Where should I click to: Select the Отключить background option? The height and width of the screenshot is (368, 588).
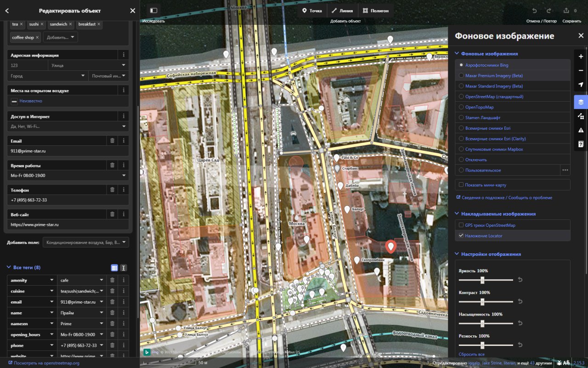tap(513, 160)
